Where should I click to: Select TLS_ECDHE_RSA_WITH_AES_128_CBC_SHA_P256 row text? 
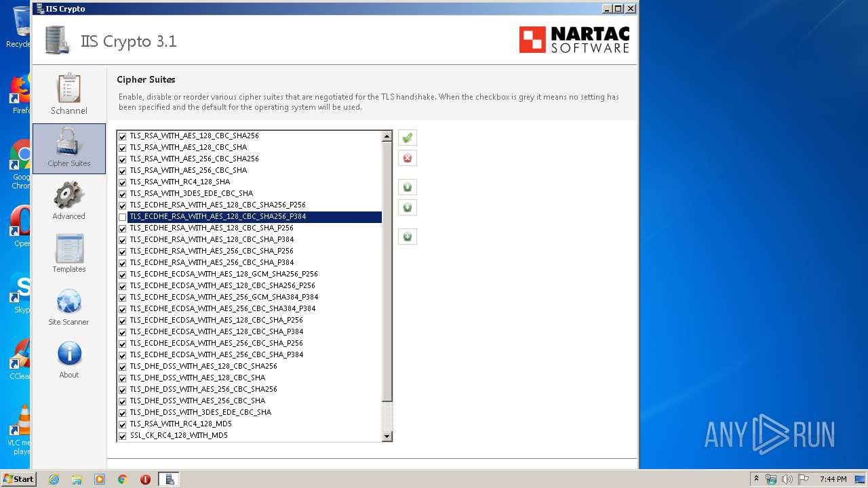tap(212, 228)
